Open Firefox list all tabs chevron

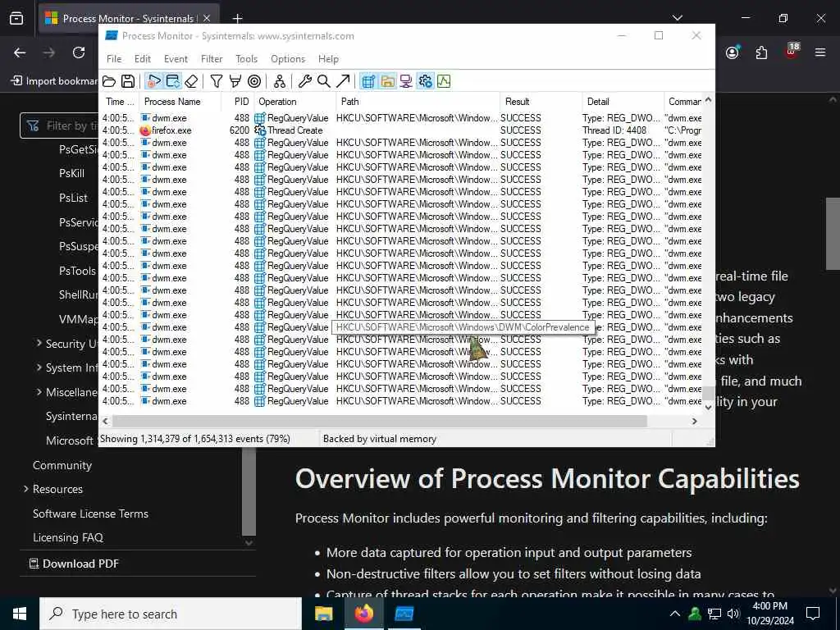coord(678,18)
